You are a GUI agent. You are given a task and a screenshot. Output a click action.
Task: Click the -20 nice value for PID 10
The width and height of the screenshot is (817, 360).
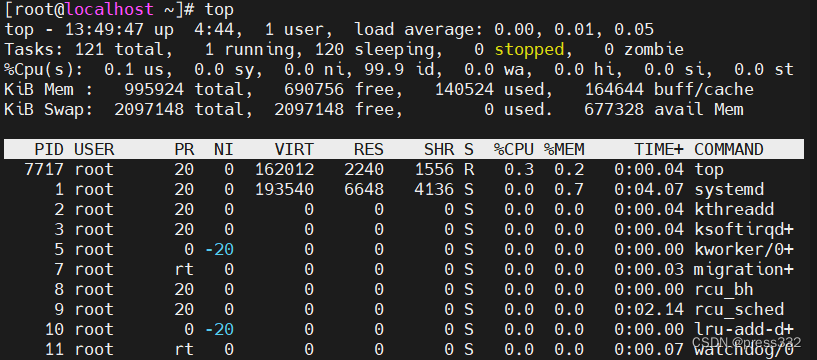pyautogui.click(x=219, y=329)
